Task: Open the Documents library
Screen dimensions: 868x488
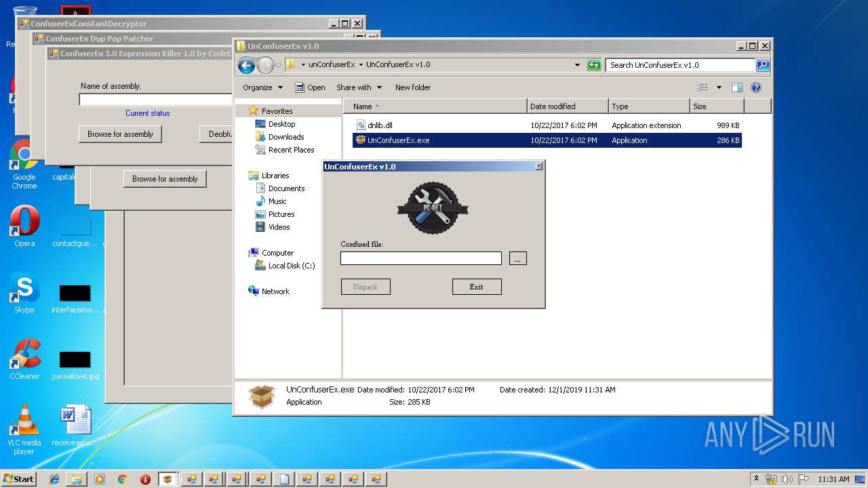Action: click(x=286, y=188)
